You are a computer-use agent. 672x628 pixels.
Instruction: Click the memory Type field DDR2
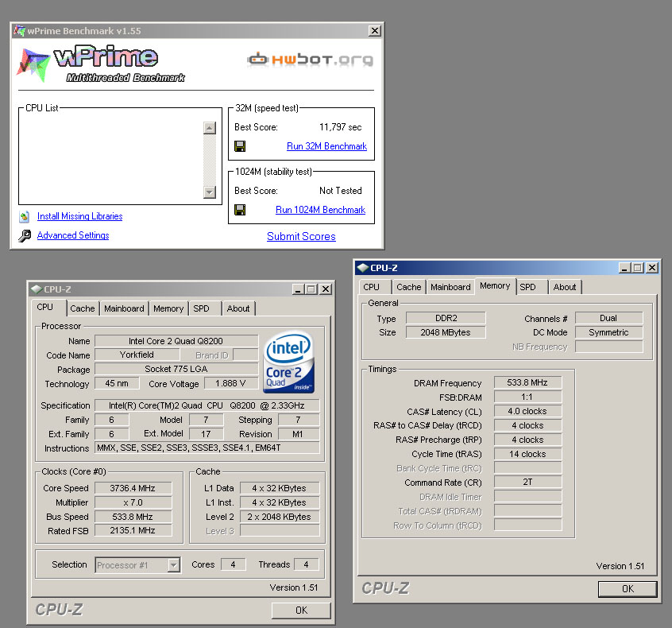point(446,318)
